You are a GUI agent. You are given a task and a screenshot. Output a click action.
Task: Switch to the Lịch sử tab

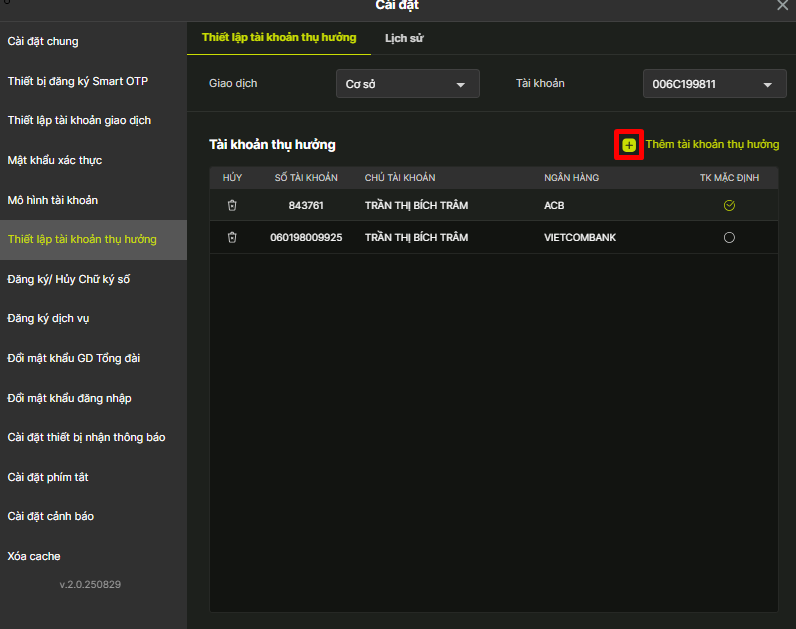(x=404, y=38)
